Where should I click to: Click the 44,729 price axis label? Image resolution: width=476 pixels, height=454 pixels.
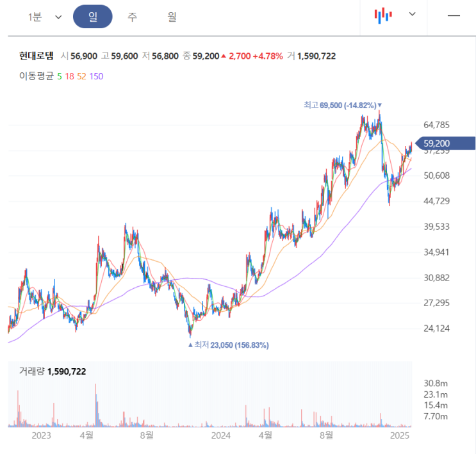[436, 201]
